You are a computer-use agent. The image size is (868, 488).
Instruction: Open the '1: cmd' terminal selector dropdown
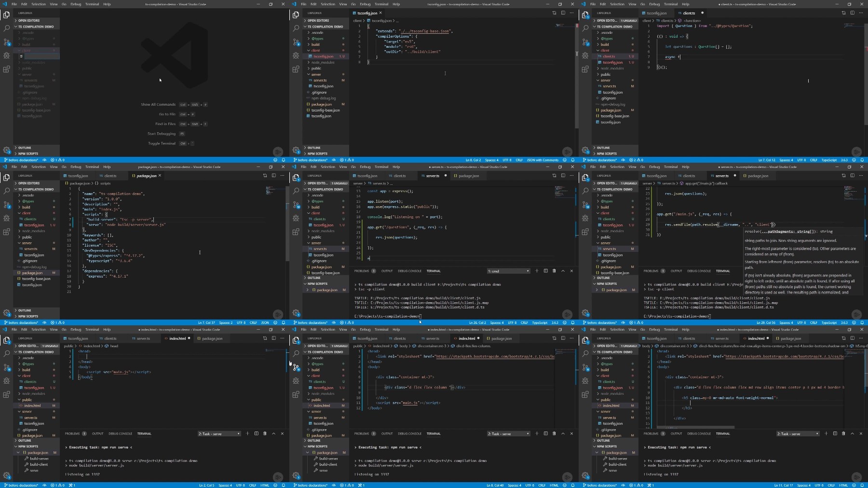tap(508, 271)
